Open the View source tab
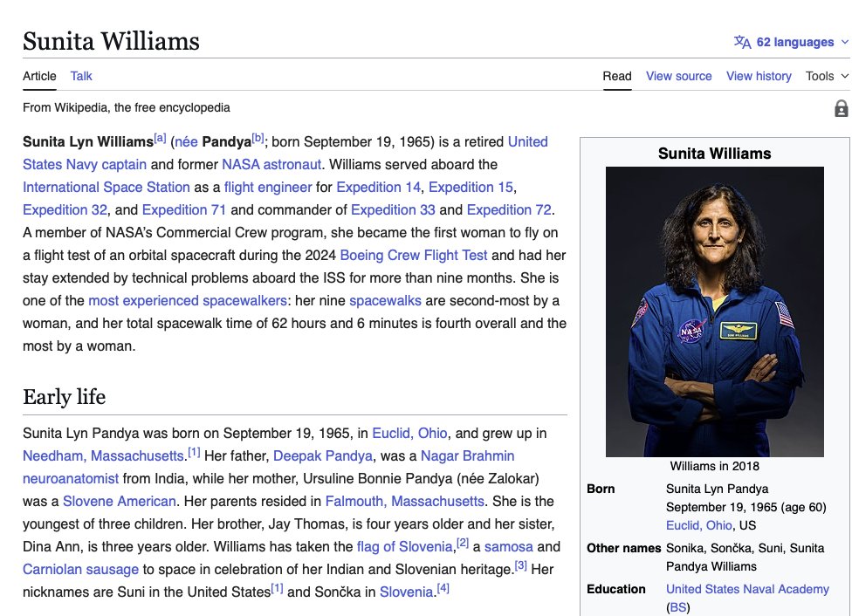Screen dimensions: 852x616 coord(678,76)
